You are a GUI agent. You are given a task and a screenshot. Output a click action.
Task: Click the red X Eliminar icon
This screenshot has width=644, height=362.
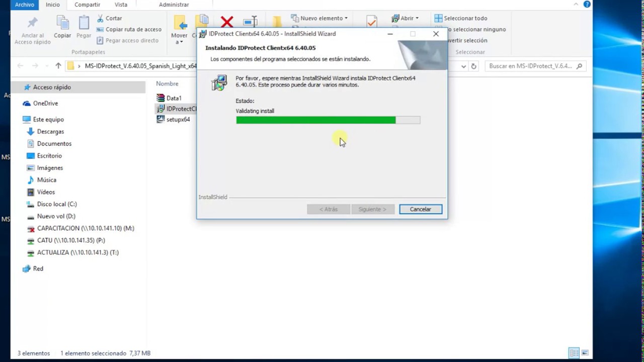pyautogui.click(x=227, y=22)
